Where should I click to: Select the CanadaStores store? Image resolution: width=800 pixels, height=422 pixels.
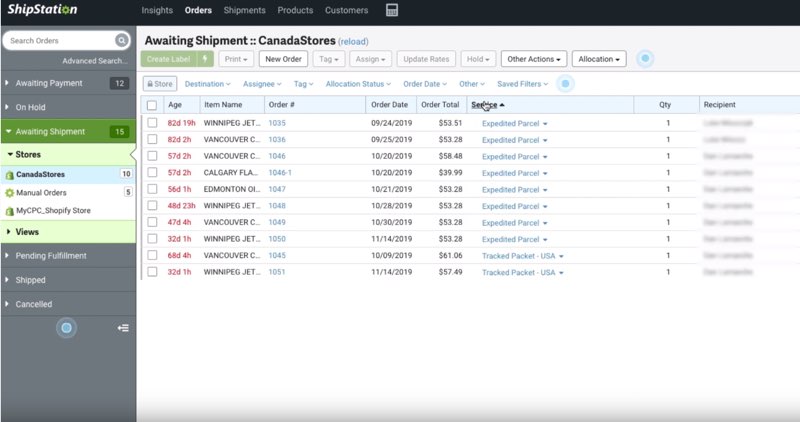click(68, 175)
